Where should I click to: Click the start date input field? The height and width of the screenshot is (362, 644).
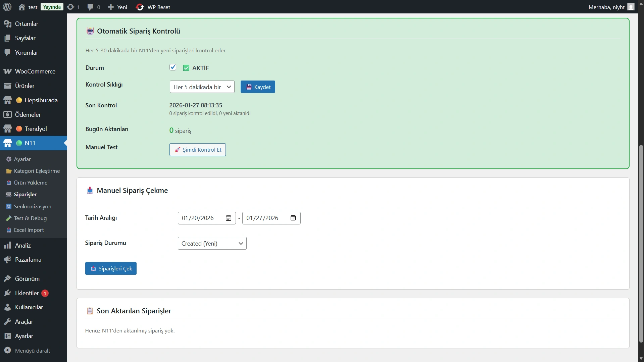click(x=201, y=218)
